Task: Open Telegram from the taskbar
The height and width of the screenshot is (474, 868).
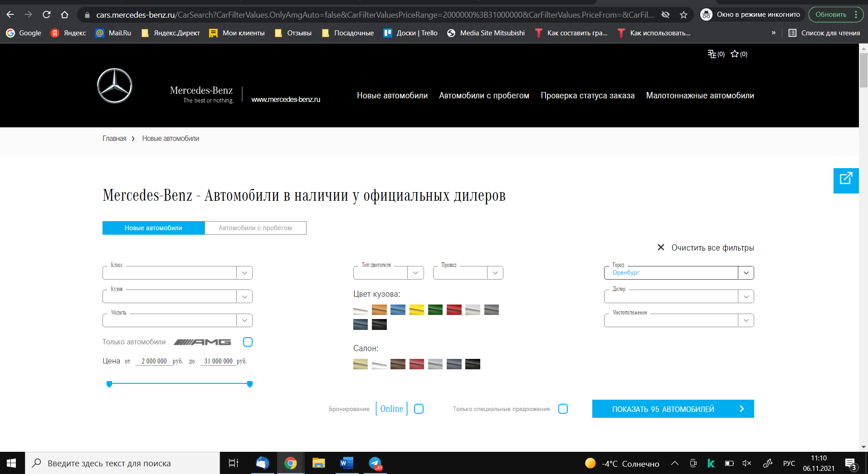Action: click(375, 463)
